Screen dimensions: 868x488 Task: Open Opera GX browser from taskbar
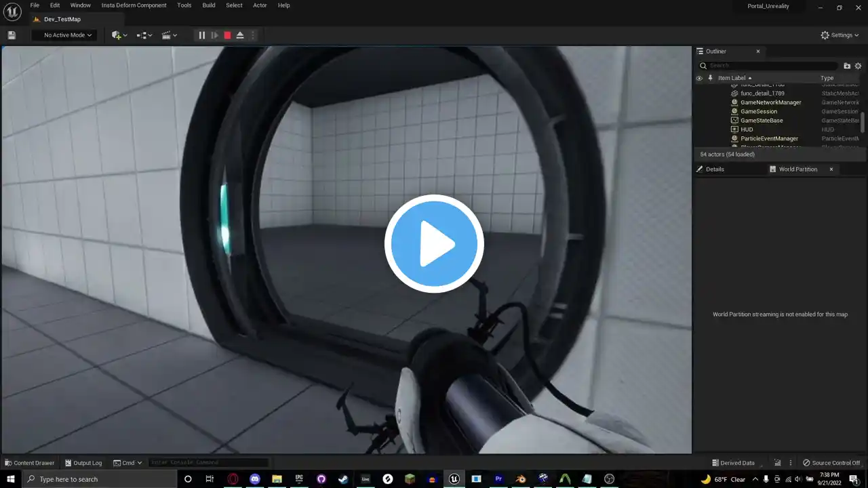[233, 479]
